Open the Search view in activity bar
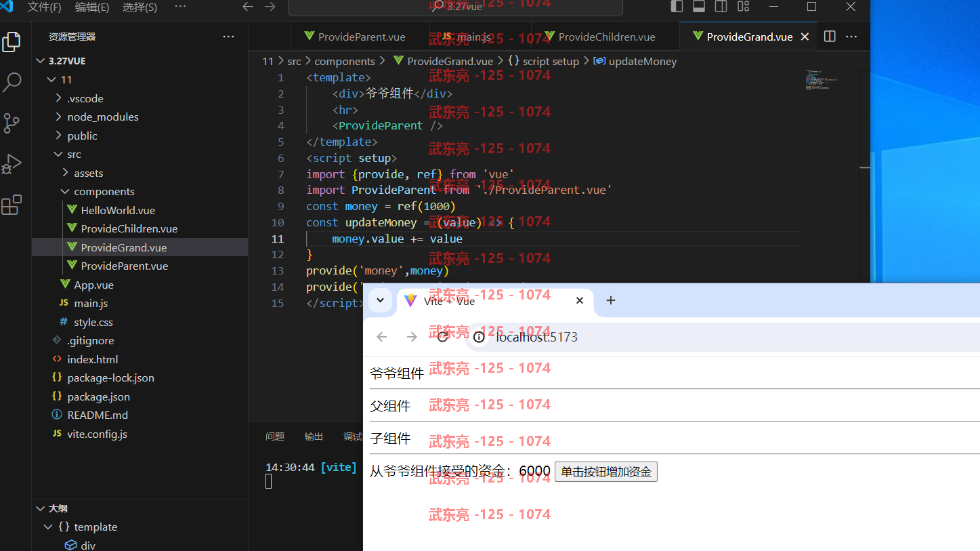 coord(12,83)
